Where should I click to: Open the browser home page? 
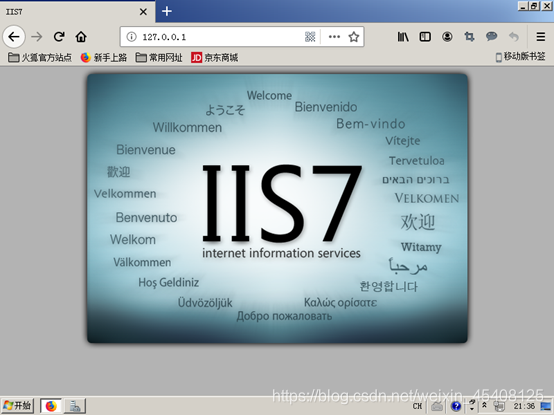[81, 37]
